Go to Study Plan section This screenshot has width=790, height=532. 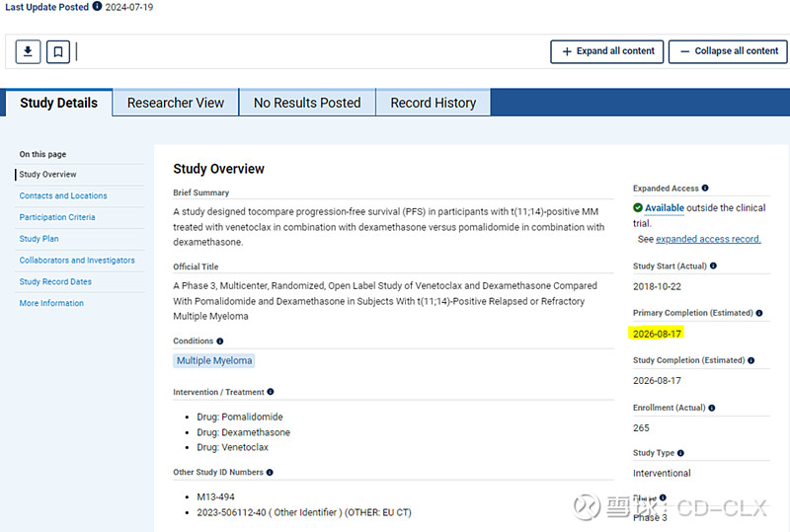(x=39, y=239)
